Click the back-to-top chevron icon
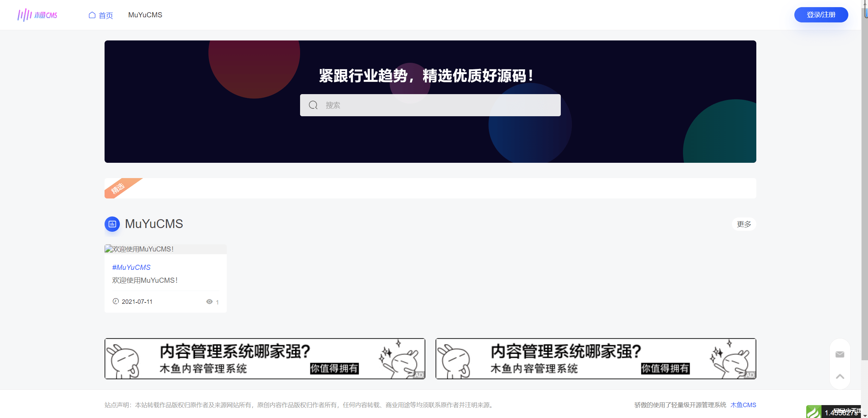The height and width of the screenshot is (418, 868). [839, 377]
